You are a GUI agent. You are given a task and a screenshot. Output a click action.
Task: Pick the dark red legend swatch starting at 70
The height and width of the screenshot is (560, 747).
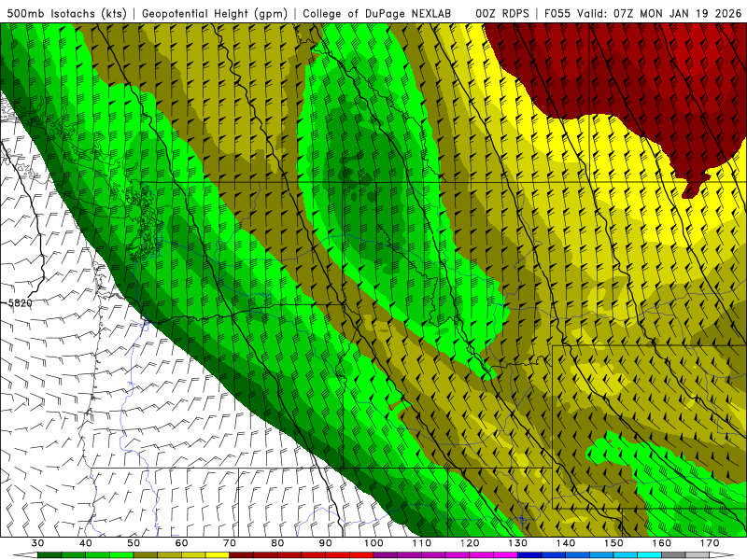coord(242,555)
